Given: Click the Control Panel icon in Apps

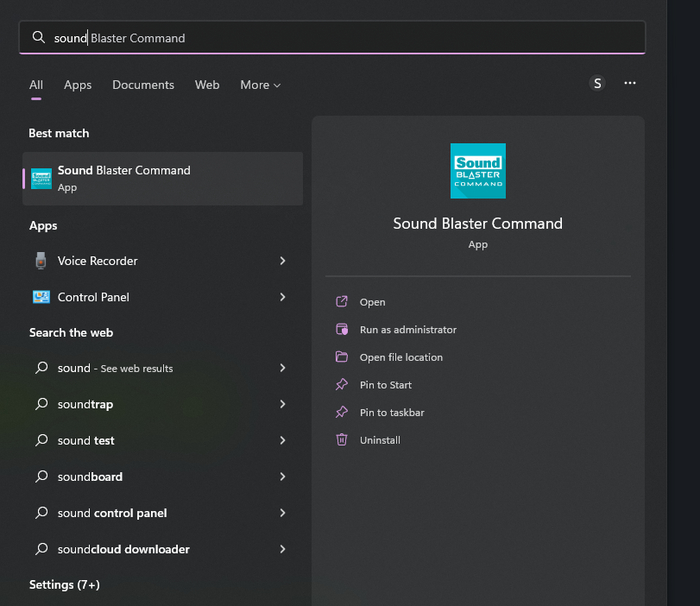Looking at the screenshot, I should point(41,297).
